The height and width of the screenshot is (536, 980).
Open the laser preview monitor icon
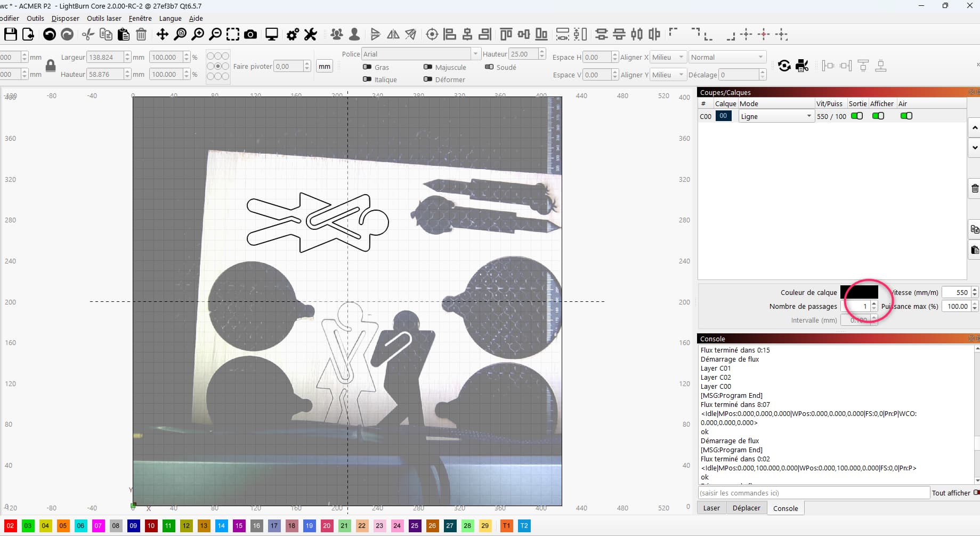click(272, 34)
